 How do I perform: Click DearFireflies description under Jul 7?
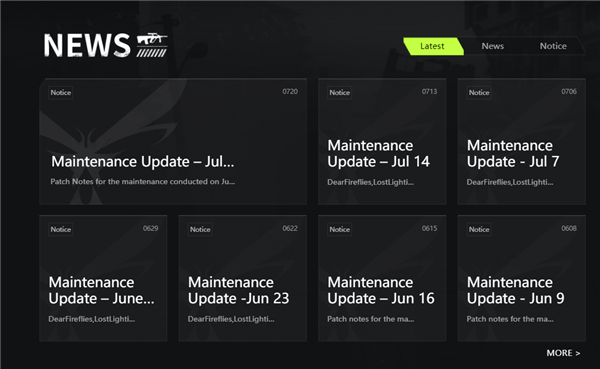point(510,182)
